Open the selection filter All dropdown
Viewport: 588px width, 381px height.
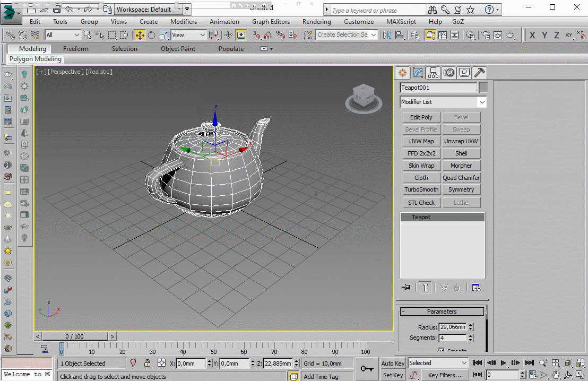pyautogui.click(x=63, y=35)
